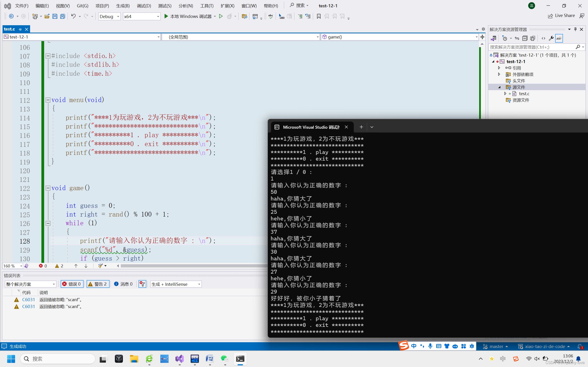This screenshot has width=588, height=367.
Task: Click the C6031 warning code link
Action: pyautogui.click(x=28, y=300)
